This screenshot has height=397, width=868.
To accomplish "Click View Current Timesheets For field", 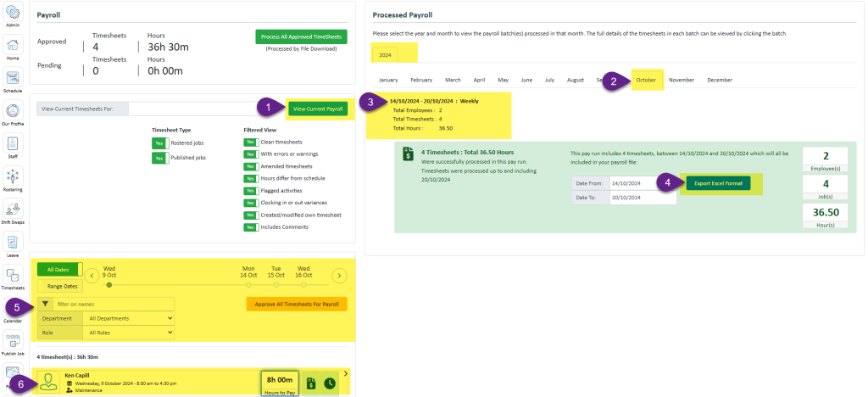I will coord(208,109).
